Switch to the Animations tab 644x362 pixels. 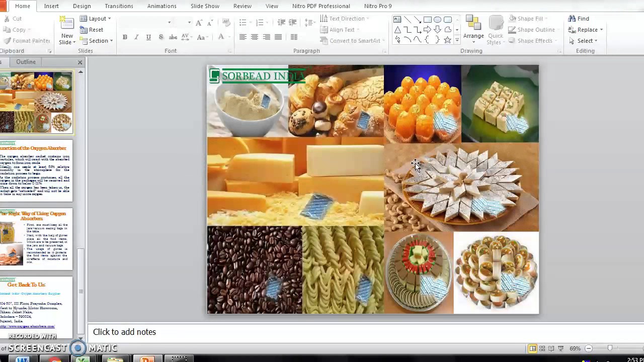(x=162, y=6)
